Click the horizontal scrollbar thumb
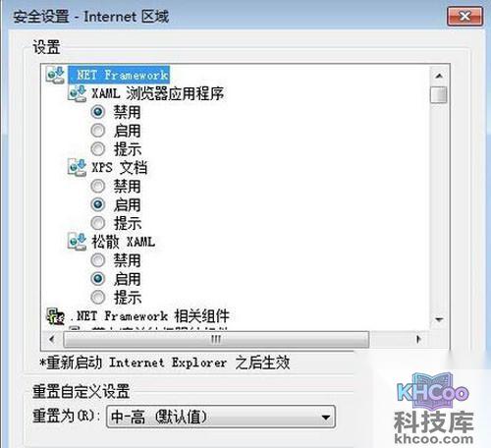This screenshot has width=491, height=448. (216, 339)
